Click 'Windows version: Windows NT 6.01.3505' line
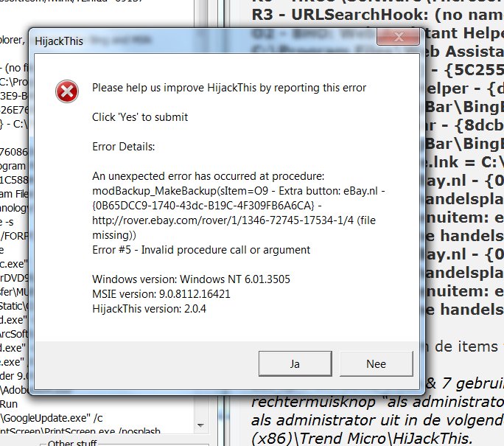Viewport: 504px width, 446px height. click(191, 279)
